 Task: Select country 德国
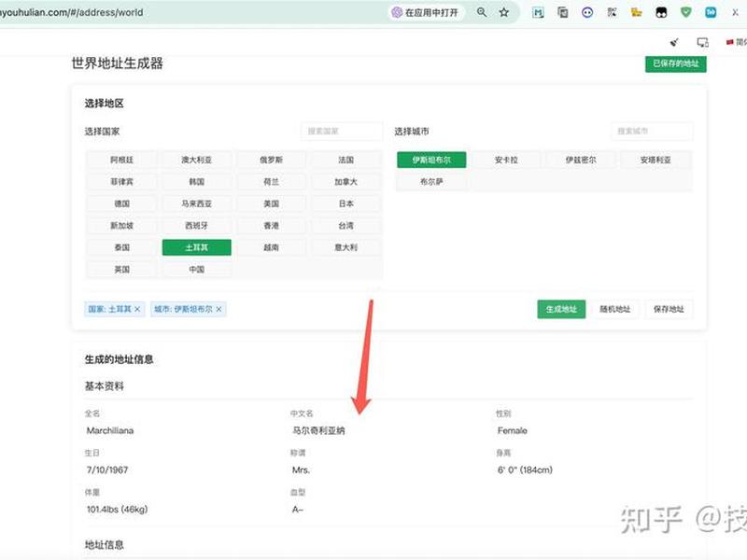point(122,203)
